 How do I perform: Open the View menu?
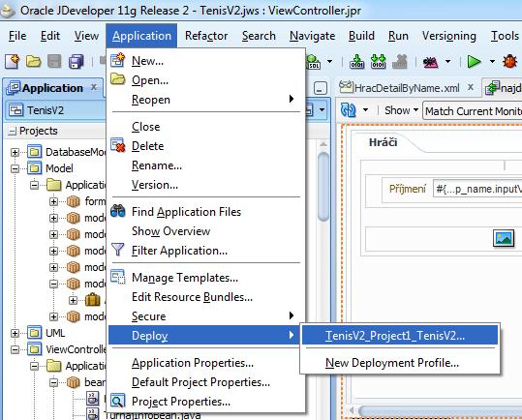(x=86, y=36)
